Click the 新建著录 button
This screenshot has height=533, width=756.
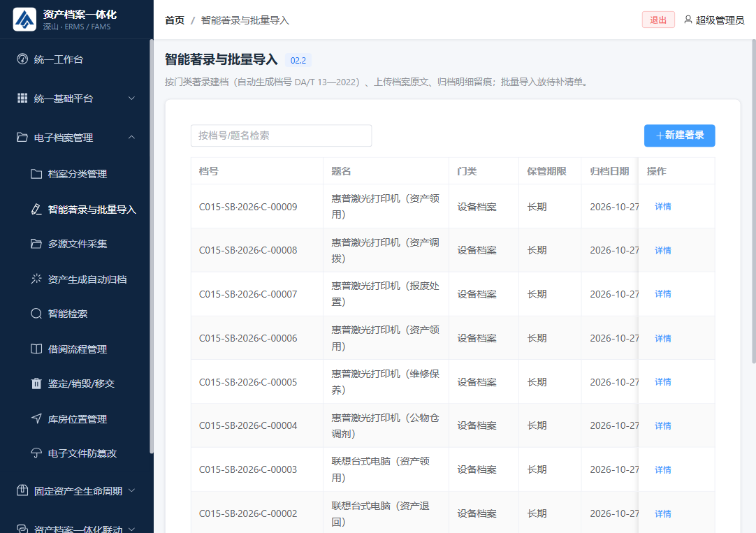(x=679, y=136)
